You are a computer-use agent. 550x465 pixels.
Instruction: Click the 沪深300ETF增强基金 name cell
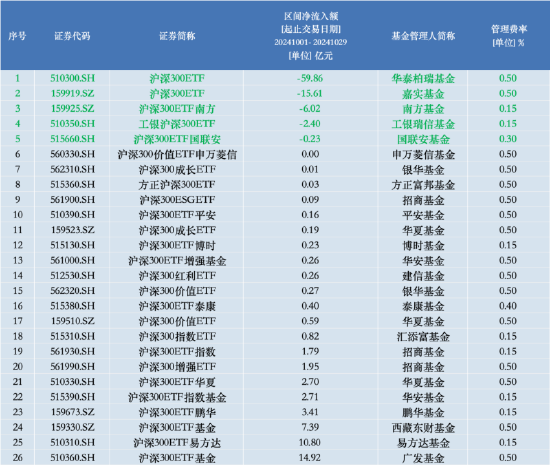pyautogui.click(x=177, y=261)
